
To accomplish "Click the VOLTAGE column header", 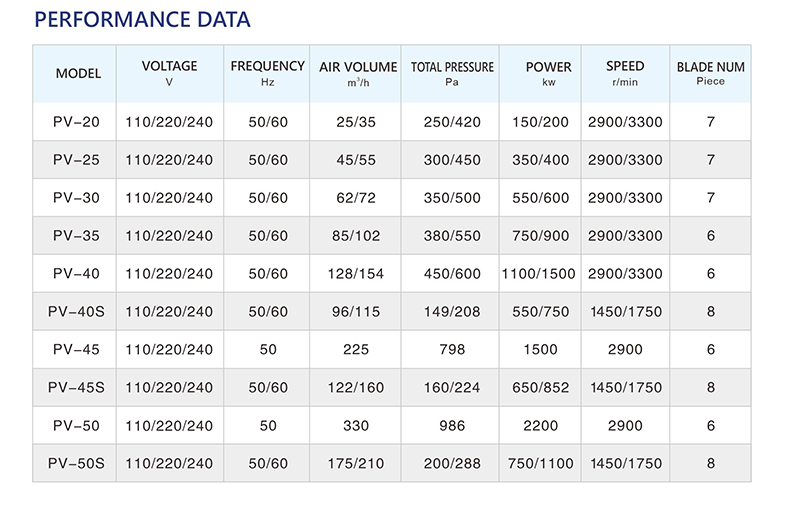I will (x=169, y=72).
